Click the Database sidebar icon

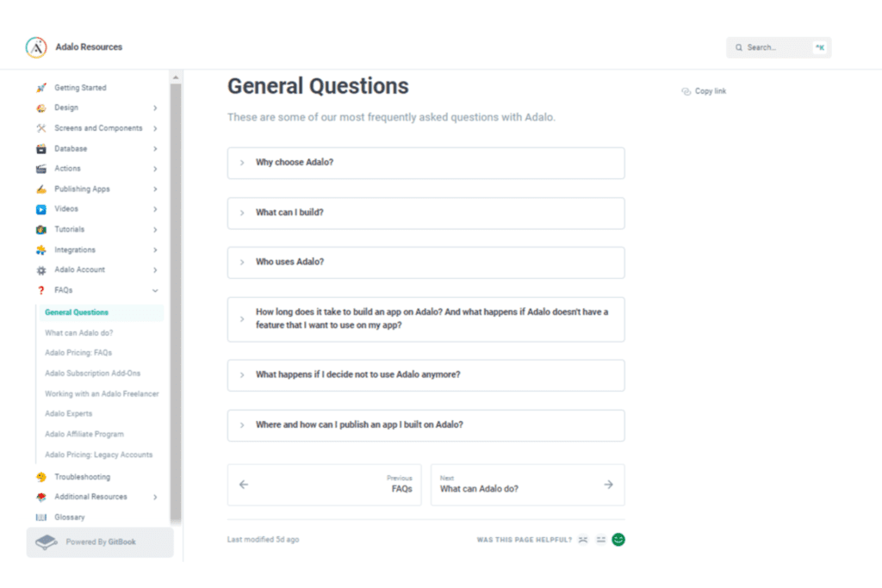(x=40, y=149)
